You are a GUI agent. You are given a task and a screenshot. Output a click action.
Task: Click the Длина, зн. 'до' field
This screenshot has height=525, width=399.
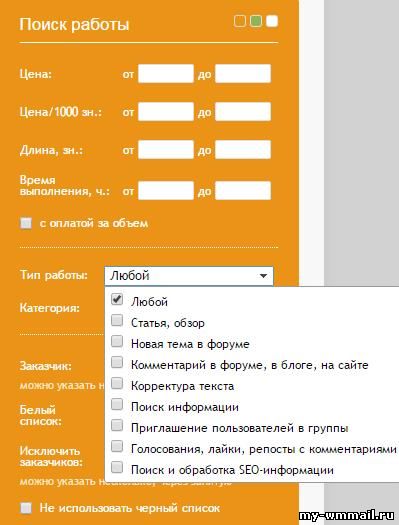click(x=243, y=150)
